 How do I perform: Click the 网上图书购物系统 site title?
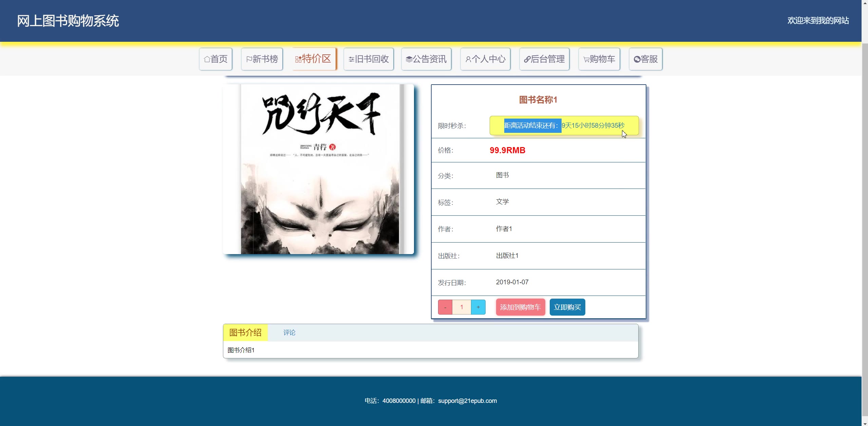tap(68, 21)
